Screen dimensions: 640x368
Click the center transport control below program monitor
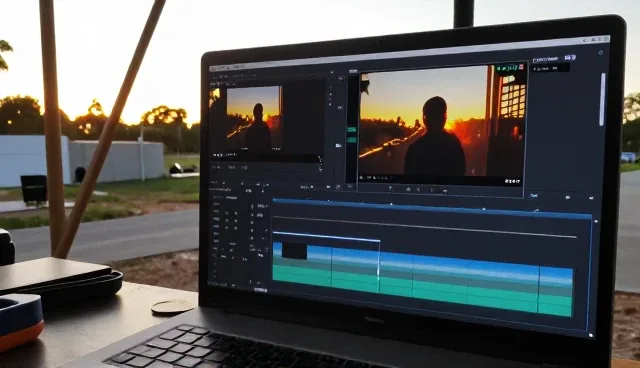coord(418,189)
